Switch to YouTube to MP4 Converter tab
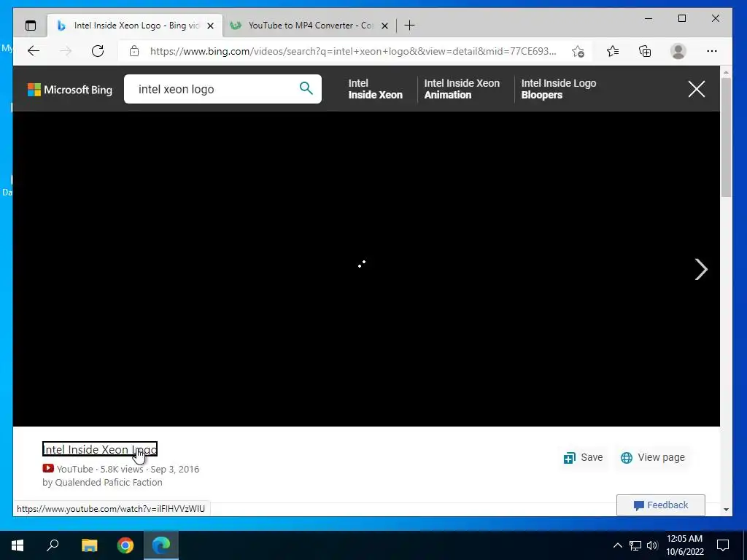747x560 pixels. point(309,26)
